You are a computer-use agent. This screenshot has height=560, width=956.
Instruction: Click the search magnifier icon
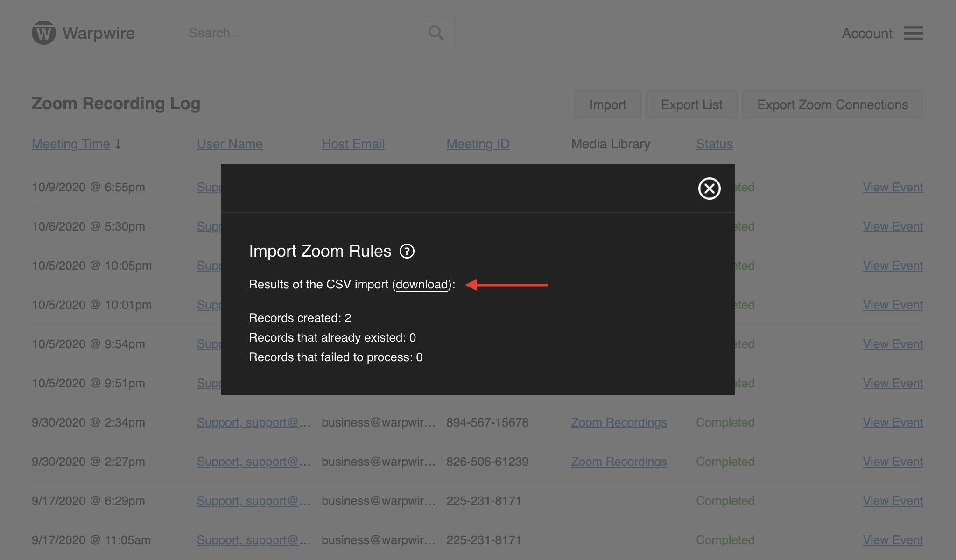(436, 33)
